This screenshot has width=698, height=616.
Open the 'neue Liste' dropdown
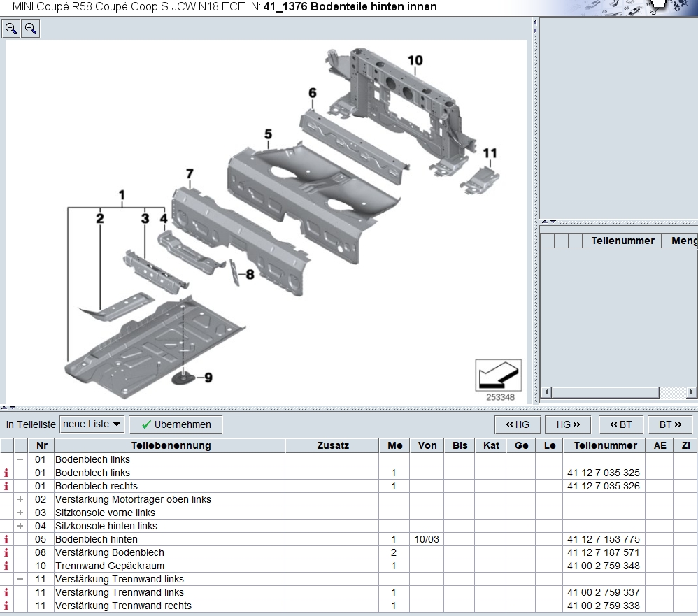tap(92, 424)
